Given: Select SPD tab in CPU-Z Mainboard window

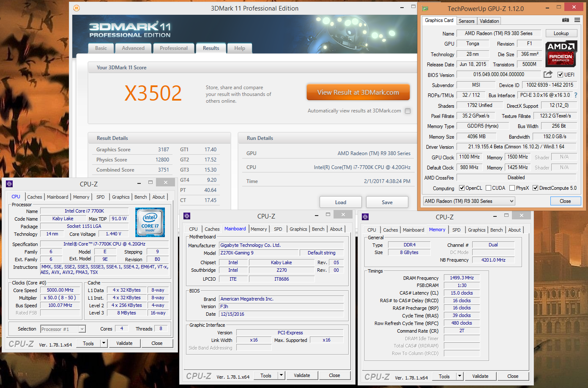Looking at the screenshot, I should pyautogui.click(x=278, y=229).
